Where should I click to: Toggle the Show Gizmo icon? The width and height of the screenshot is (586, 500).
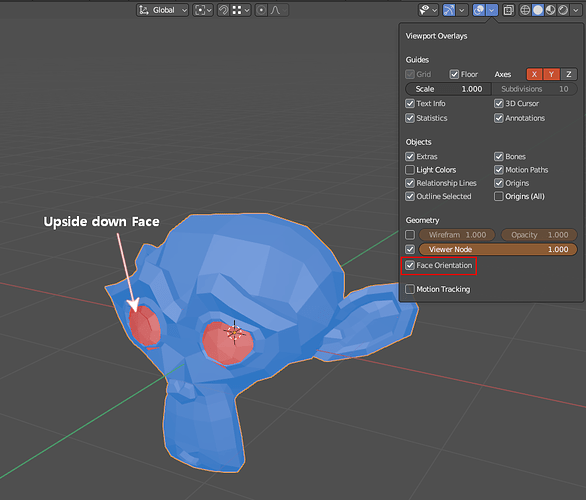(x=449, y=10)
